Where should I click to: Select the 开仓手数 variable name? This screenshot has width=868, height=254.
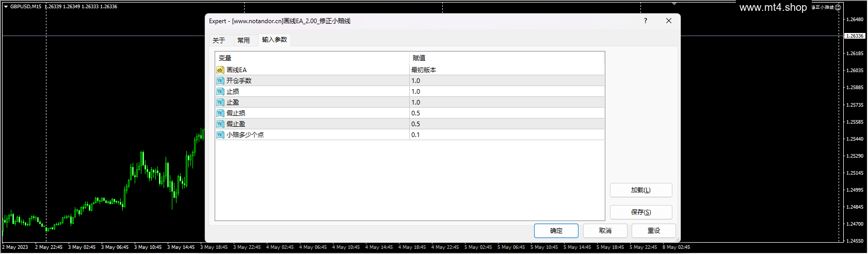pyautogui.click(x=239, y=81)
